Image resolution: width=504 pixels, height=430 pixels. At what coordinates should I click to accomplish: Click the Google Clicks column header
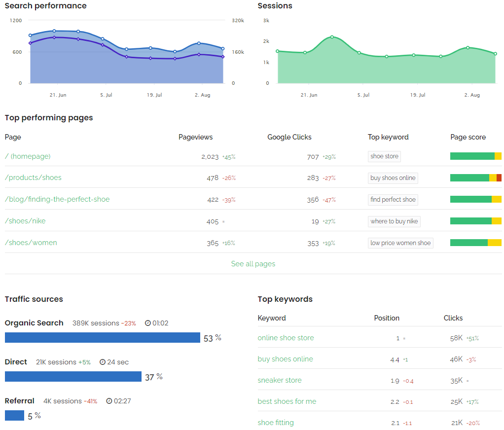289,137
